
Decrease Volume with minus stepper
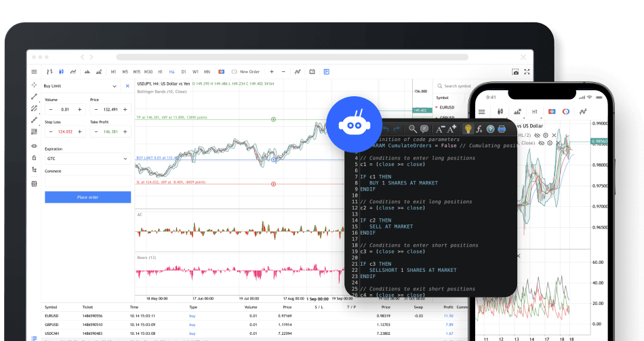[x=51, y=110]
